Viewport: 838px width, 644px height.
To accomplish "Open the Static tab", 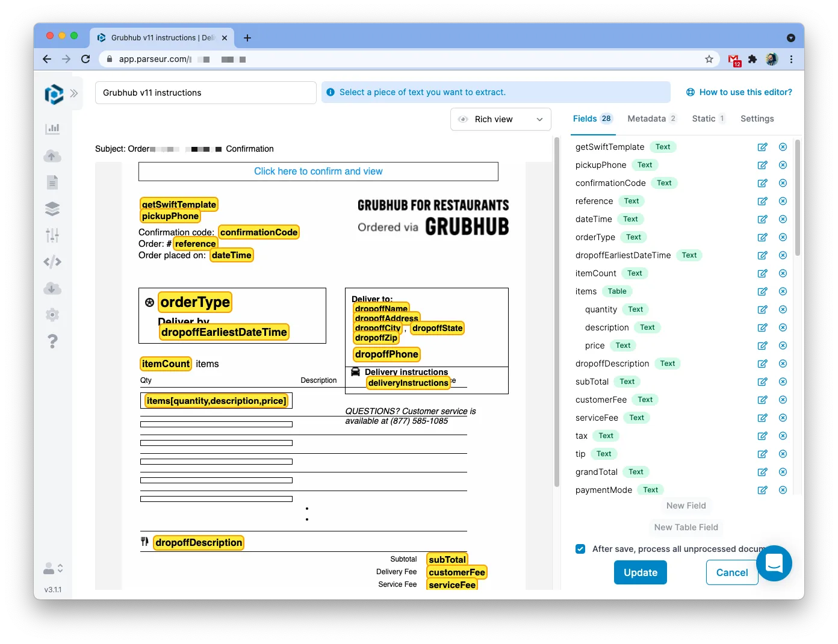I will click(x=704, y=119).
